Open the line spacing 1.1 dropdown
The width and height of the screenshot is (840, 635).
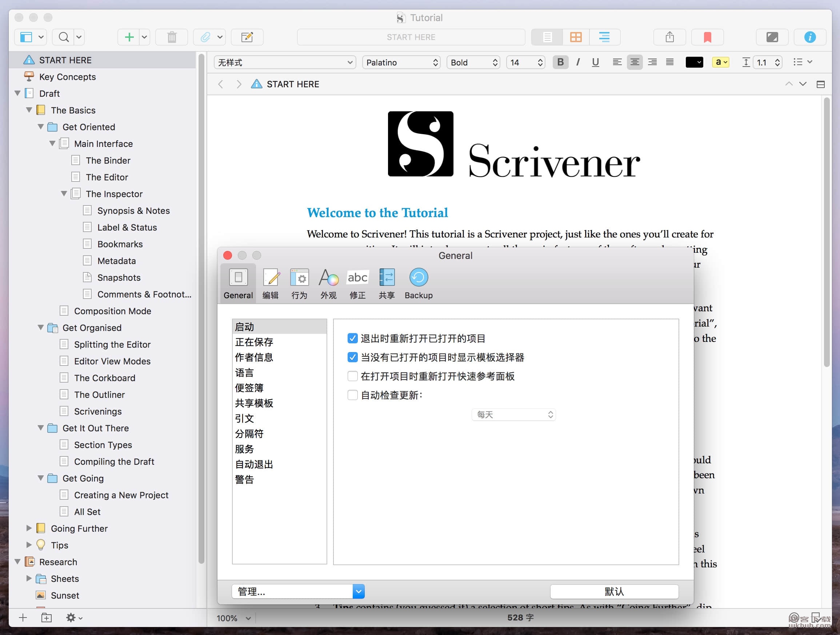click(x=767, y=62)
